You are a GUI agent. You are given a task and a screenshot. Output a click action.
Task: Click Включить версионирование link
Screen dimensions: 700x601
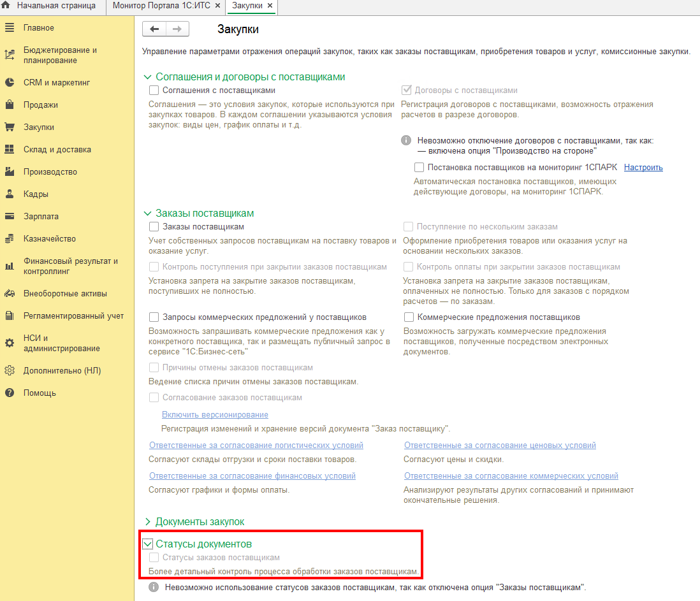[215, 414]
